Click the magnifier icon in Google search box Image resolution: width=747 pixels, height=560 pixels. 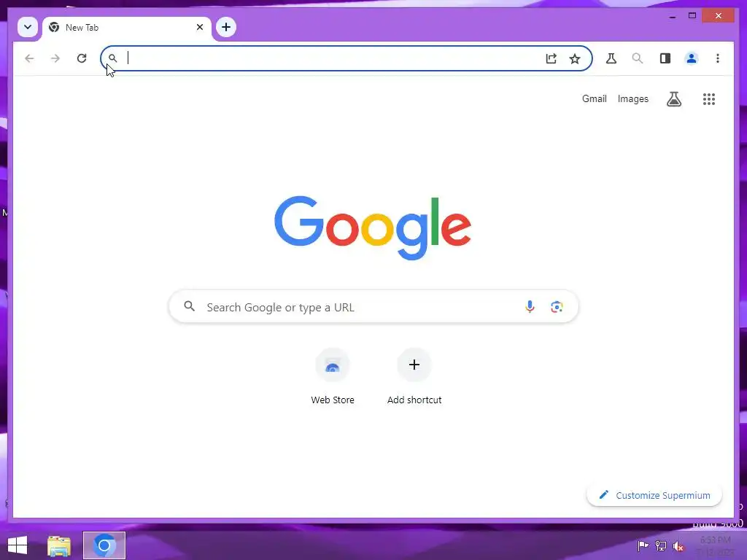[x=190, y=306]
